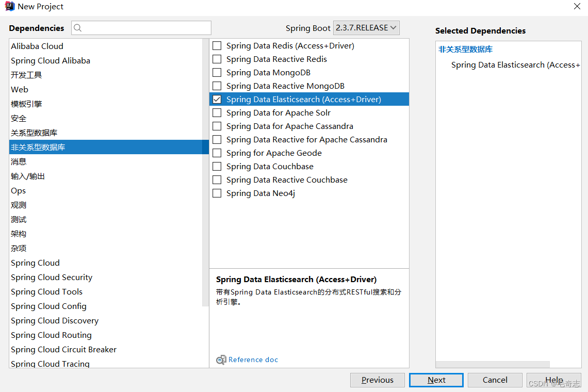The image size is (588, 392).
Task: Select 开发工具 category
Action: point(106,75)
